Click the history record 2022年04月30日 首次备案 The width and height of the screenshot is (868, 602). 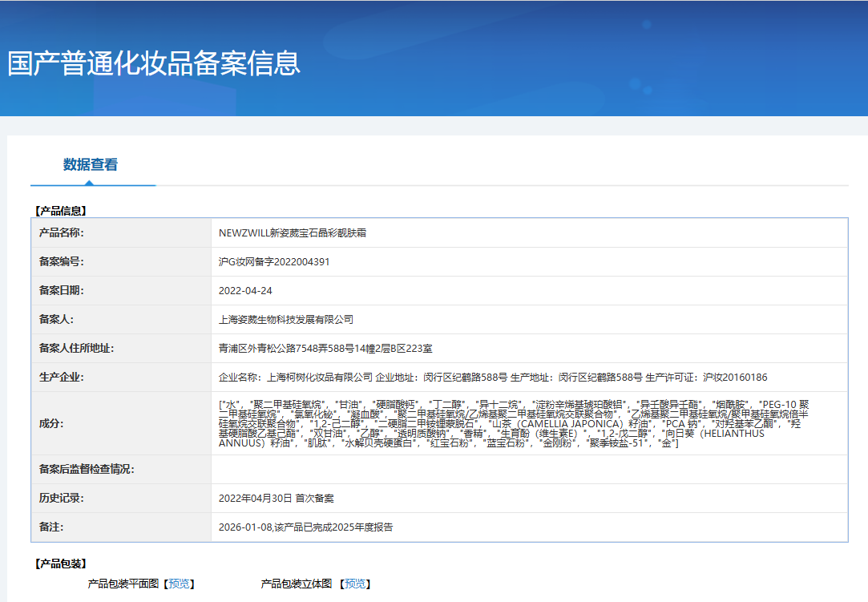[276, 499]
